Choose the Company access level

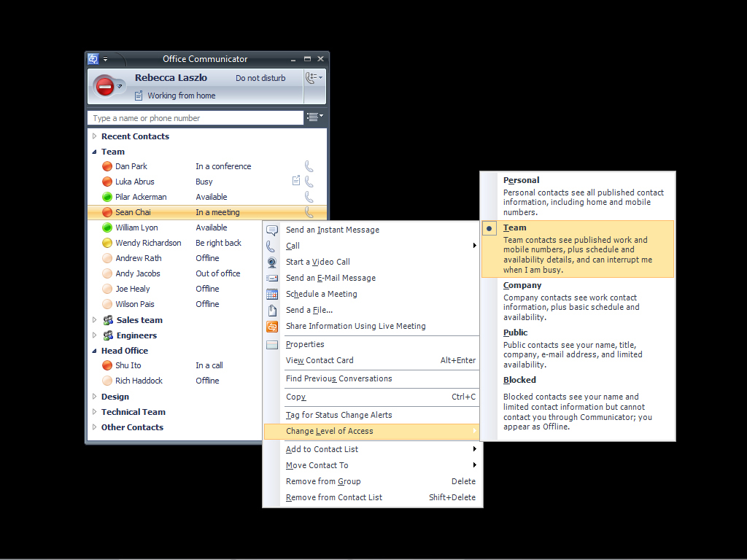tap(578, 301)
